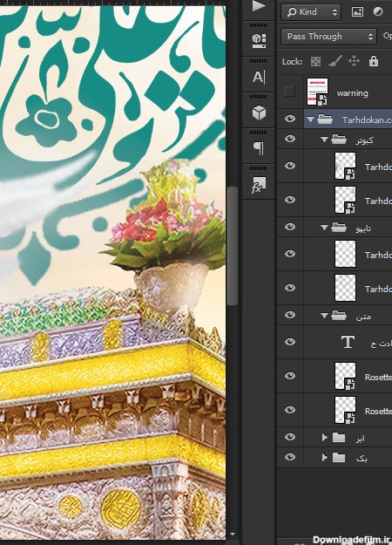Select the متن group folder icon
392x545 pixels.
[339, 316]
